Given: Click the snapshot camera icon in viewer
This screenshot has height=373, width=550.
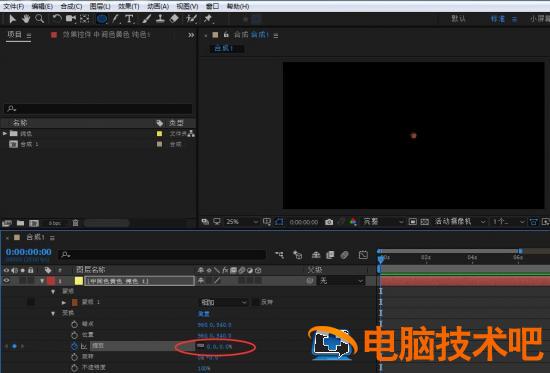Looking at the screenshot, I should click(329, 222).
